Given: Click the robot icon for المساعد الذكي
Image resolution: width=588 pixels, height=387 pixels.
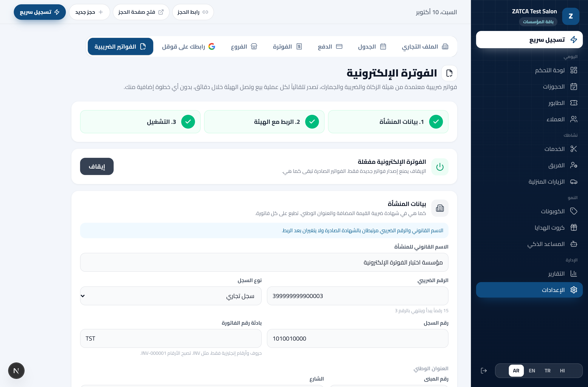Looking at the screenshot, I should (x=573, y=244).
